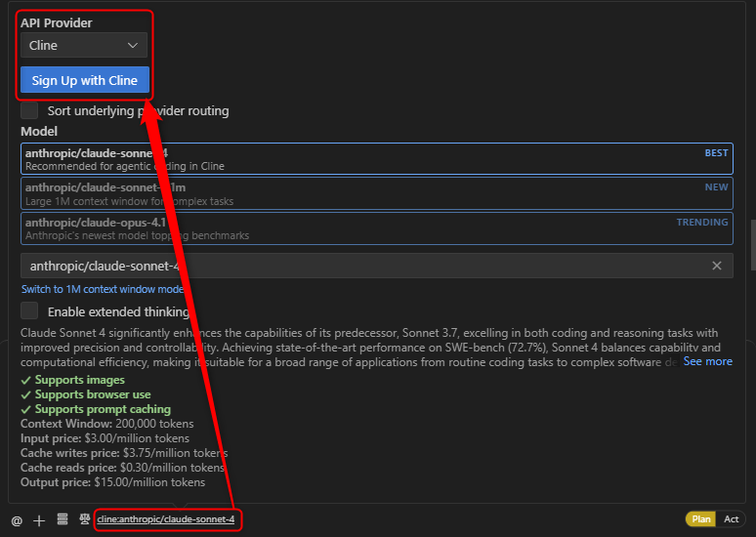This screenshot has width=756, height=537.
Task: Pick the anthropic/claude-opus-4.1 TRENDING model
Action: (376, 228)
